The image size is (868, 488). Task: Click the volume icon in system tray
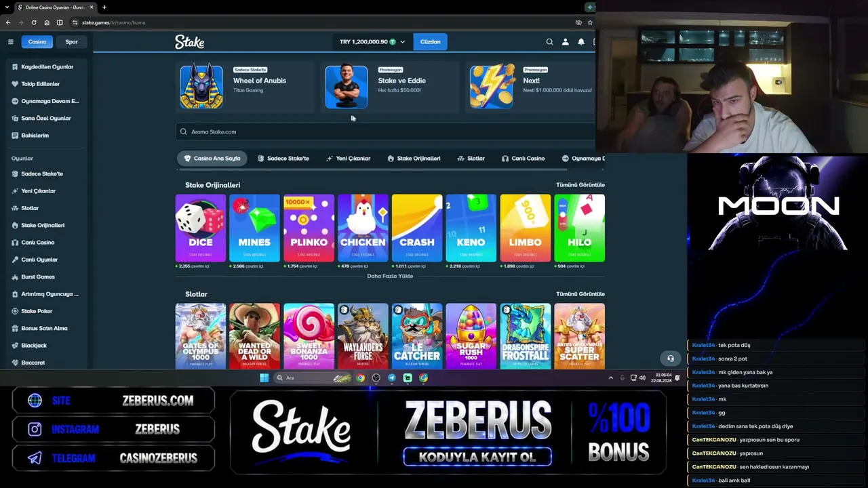coord(642,378)
